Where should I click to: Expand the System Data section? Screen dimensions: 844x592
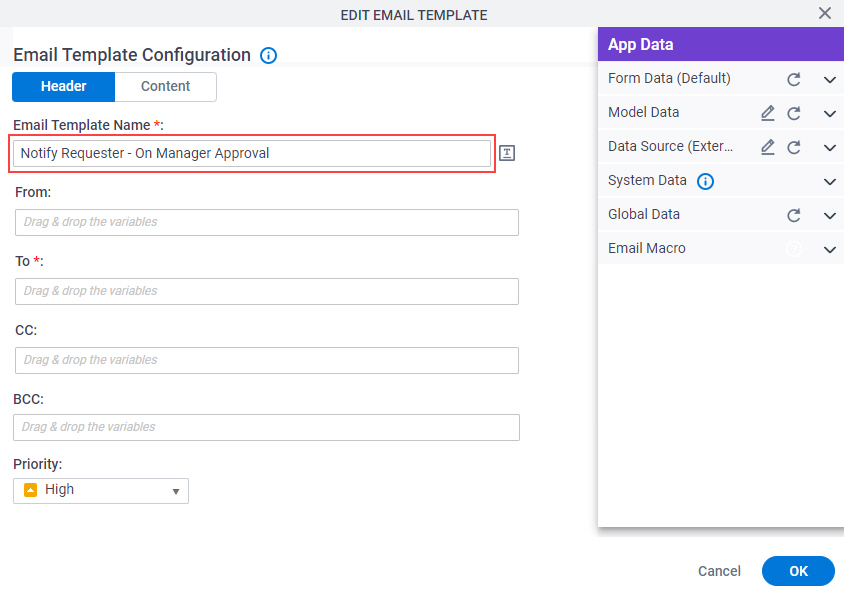point(829,181)
